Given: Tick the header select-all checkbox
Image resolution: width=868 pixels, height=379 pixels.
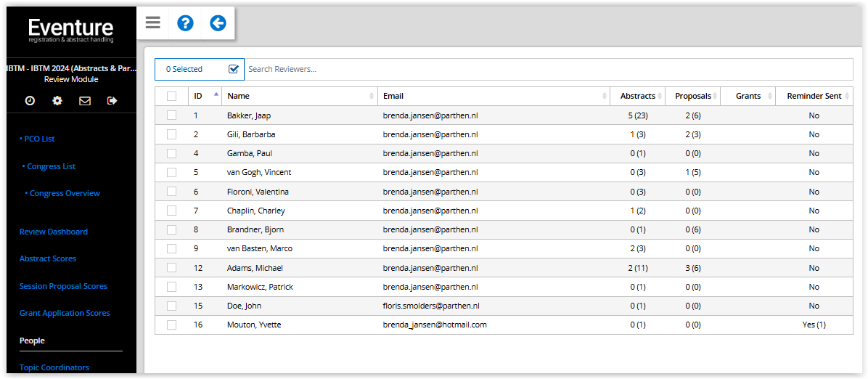Looking at the screenshot, I should click(x=171, y=96).
